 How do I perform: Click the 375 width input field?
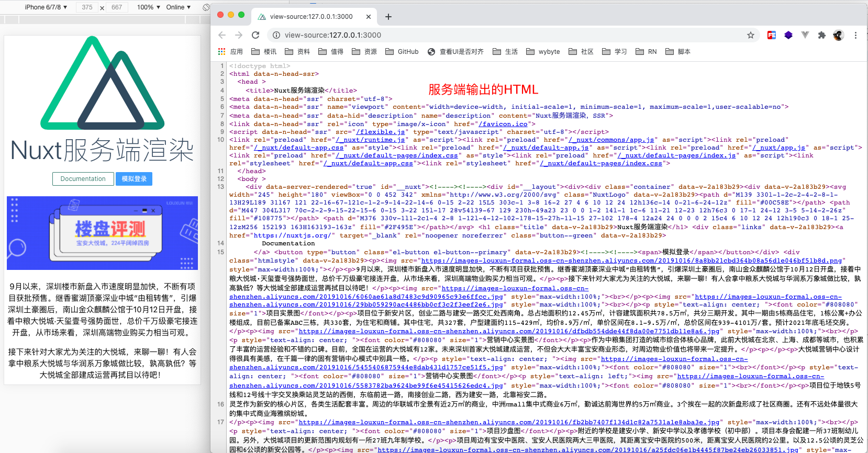click(87, 7)
